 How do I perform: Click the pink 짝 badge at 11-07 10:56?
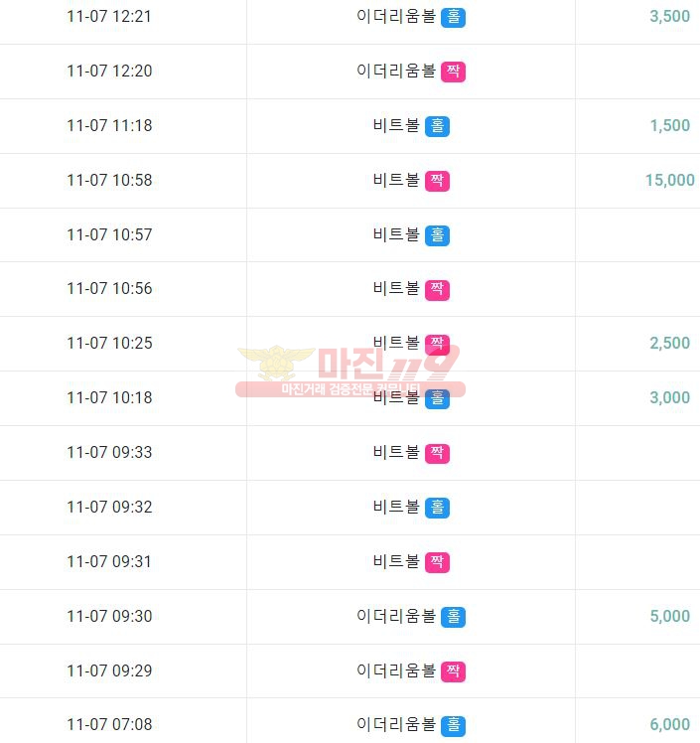coord(437,290)
